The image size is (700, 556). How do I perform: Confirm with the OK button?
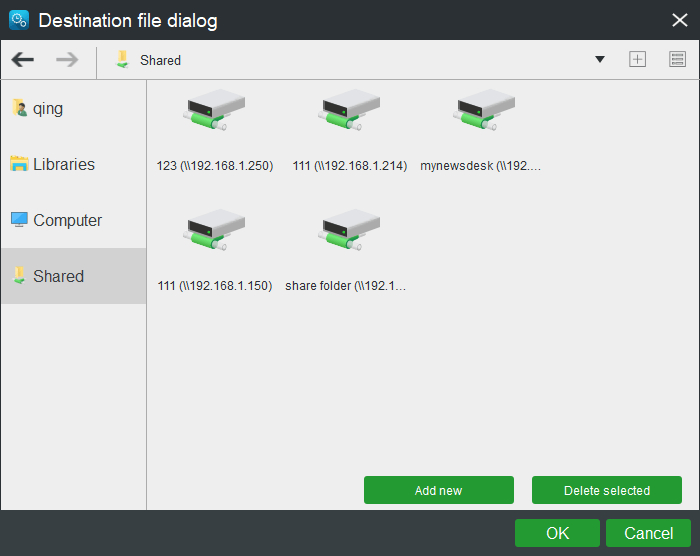[557, 533]
